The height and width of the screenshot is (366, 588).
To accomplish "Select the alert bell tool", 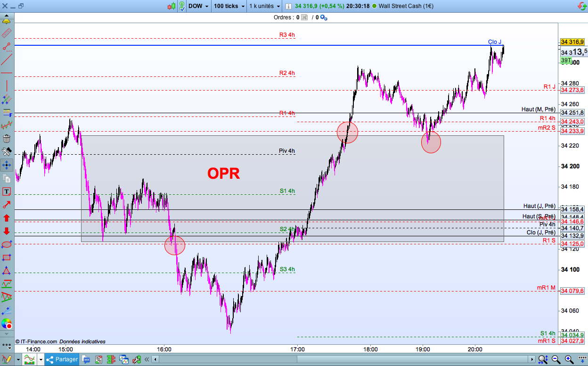I will click(7, 20).
